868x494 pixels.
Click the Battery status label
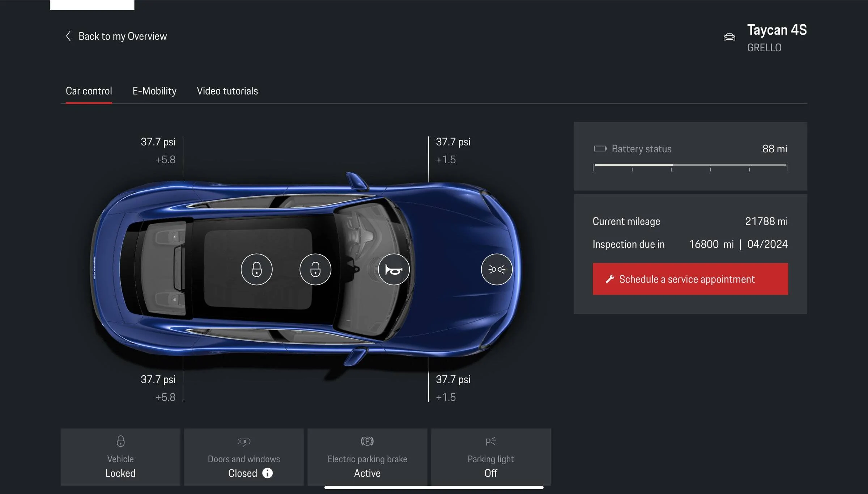pos(642,149)
